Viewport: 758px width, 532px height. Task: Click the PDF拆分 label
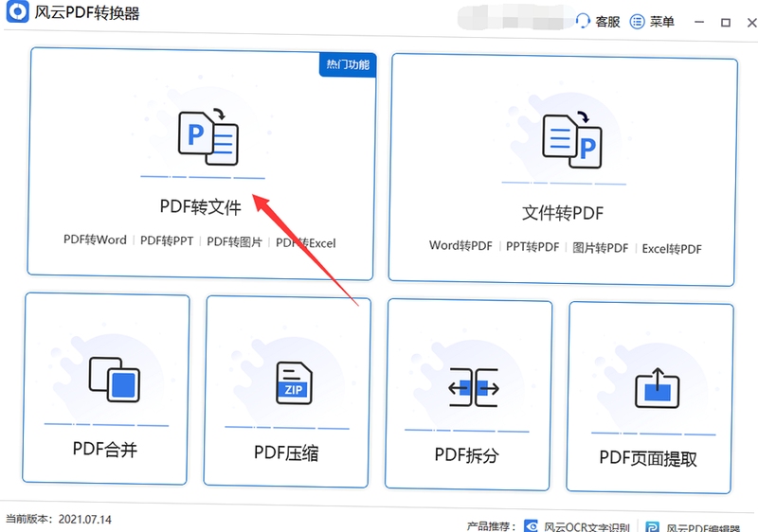coord(466,455)
